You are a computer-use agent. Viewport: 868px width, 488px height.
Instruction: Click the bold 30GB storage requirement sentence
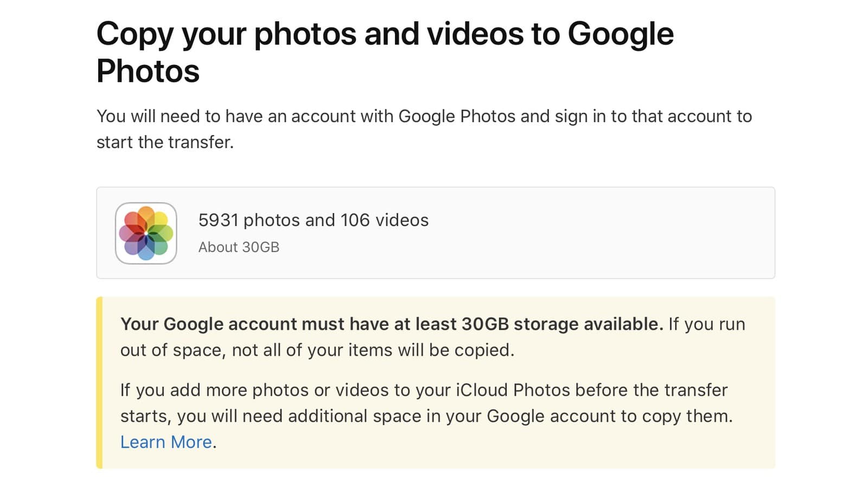tap(391, 324)
